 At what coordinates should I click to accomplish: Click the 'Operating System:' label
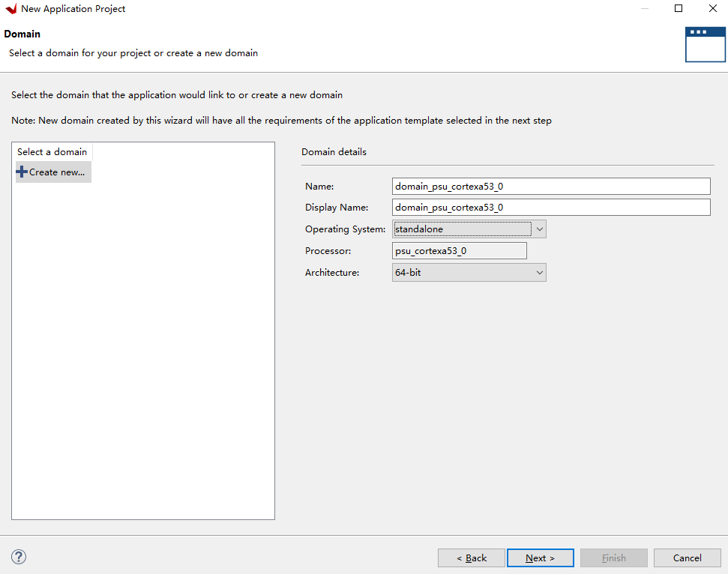(x=345, y=229)
